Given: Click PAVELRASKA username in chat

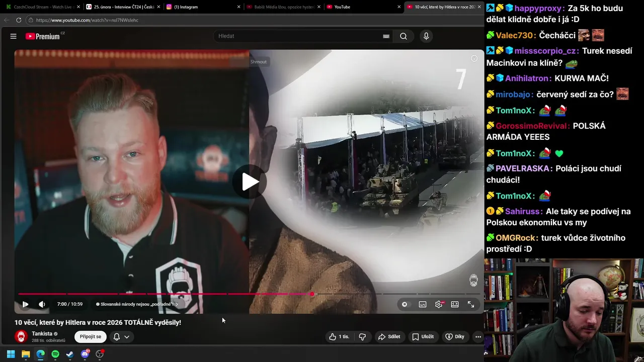Looking at the screenshot, I should point(524,168).
